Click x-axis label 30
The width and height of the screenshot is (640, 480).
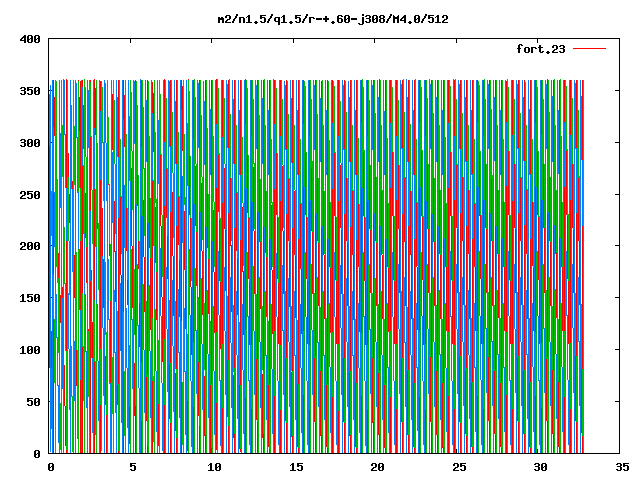tap(540, 467)
